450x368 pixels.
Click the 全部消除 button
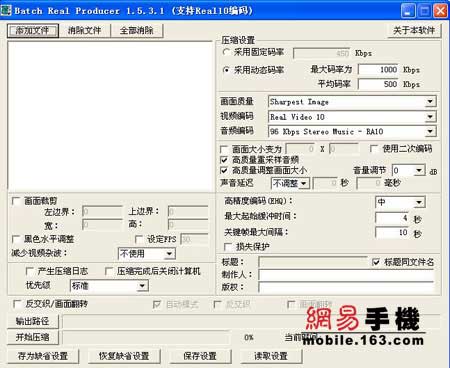[137, 31]
